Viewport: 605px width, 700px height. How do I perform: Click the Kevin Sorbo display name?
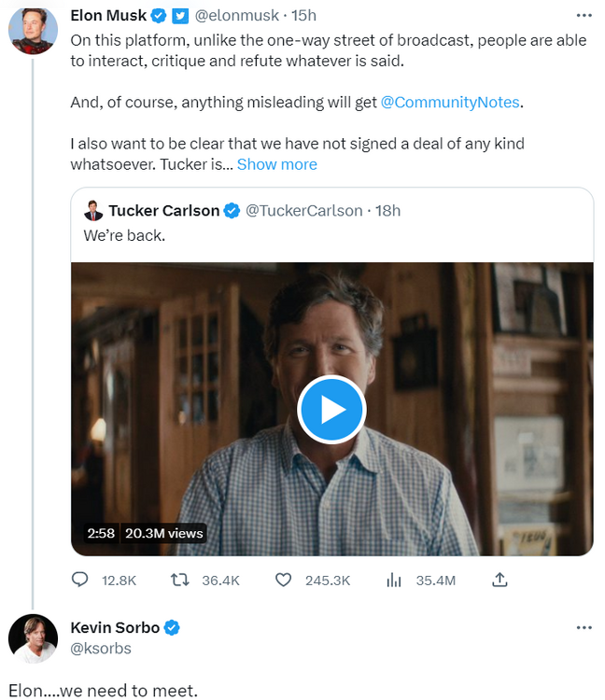115,627
